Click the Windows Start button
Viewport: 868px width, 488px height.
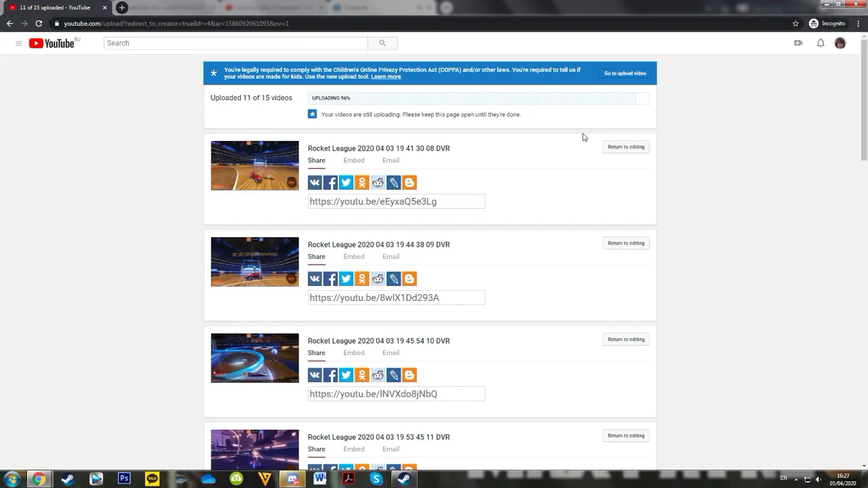(x=12, y=479)
